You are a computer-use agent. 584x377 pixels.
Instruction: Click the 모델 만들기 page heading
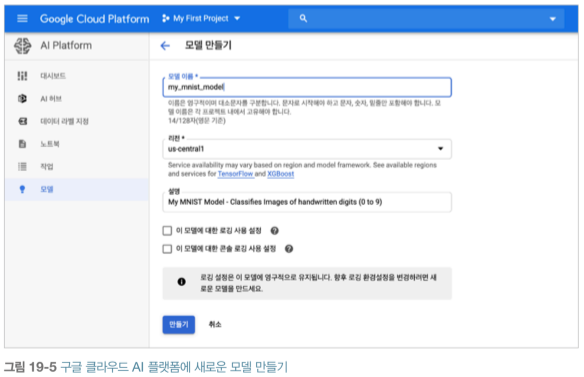click(x=208, y=45)
